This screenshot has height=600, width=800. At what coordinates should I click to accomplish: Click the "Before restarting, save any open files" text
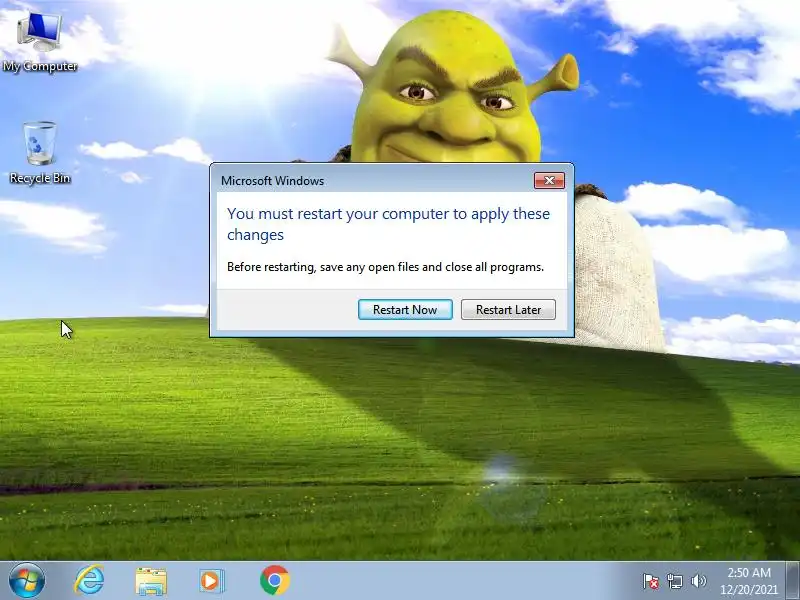tap(385, 267)
